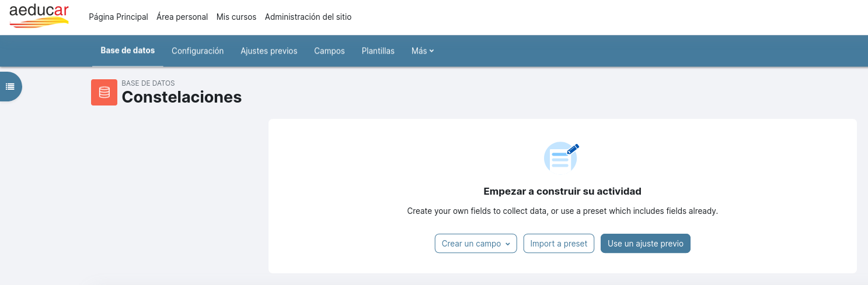The height and width of the screenshot is (285, 868).
Task: Click the aeducar logo
Action: 39,15
